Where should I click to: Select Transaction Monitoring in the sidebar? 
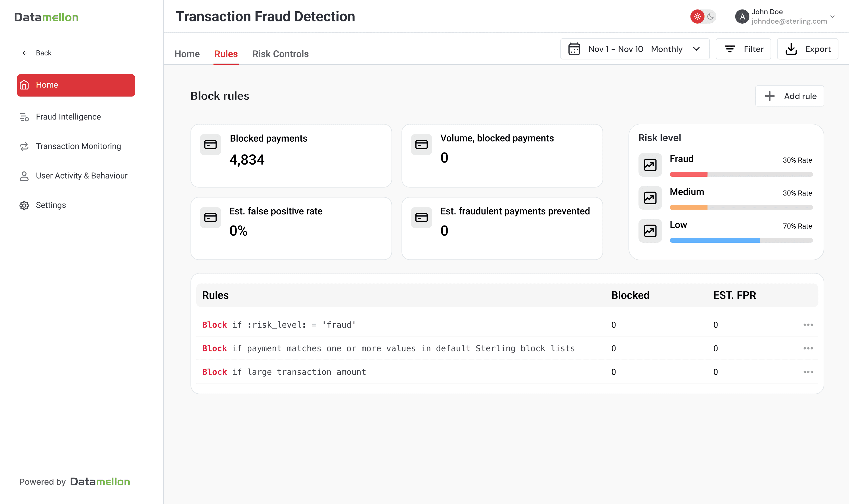(78, 146)
